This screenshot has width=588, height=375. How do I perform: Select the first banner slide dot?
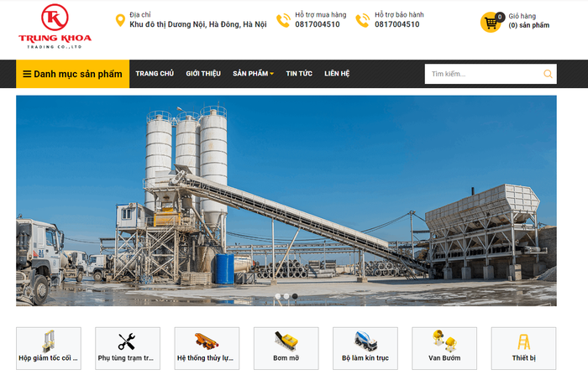278,296
